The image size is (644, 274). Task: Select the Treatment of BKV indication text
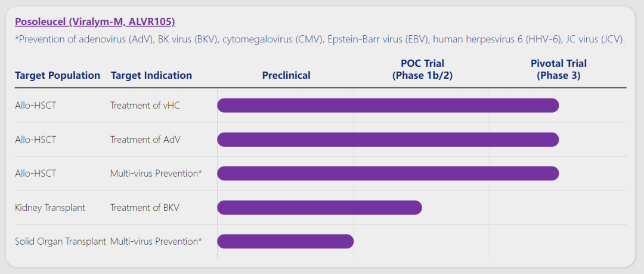click(x=145, y=208)
